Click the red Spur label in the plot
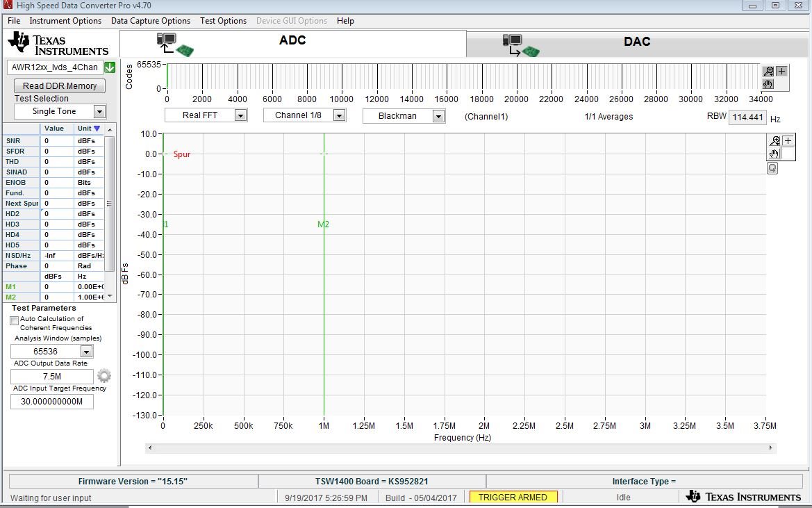Screen dimensions: 812x508 182,154
